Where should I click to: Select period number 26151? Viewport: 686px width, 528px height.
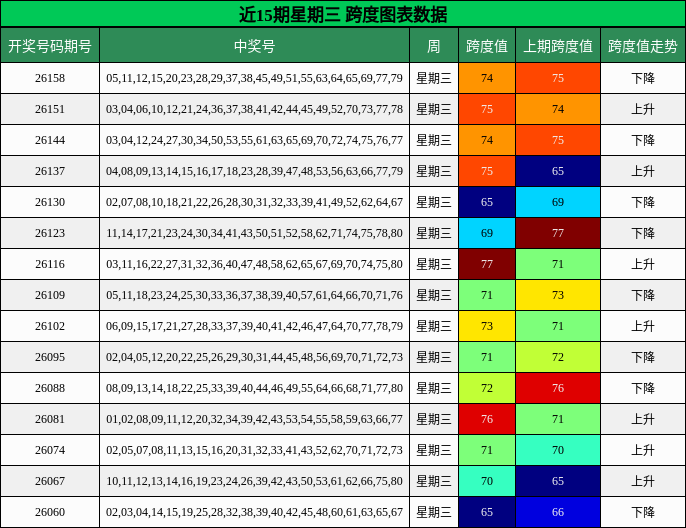tap(50, 109)
